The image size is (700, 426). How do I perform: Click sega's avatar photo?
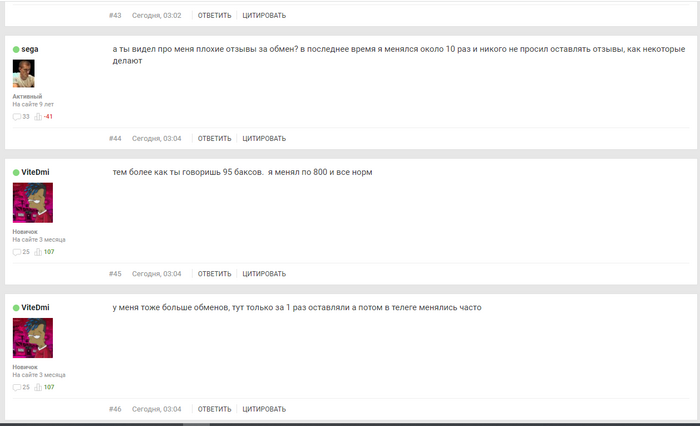24,74
